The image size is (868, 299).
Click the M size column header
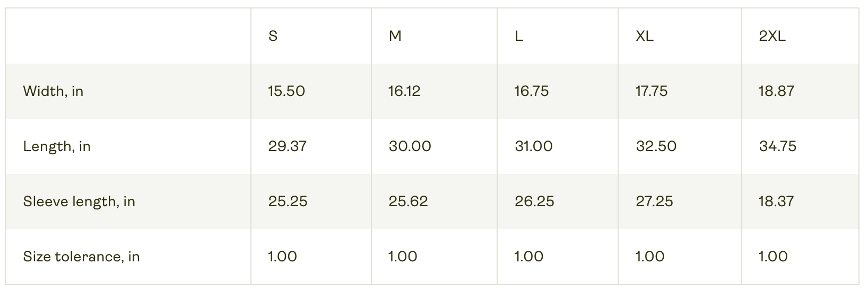point(395,36)
